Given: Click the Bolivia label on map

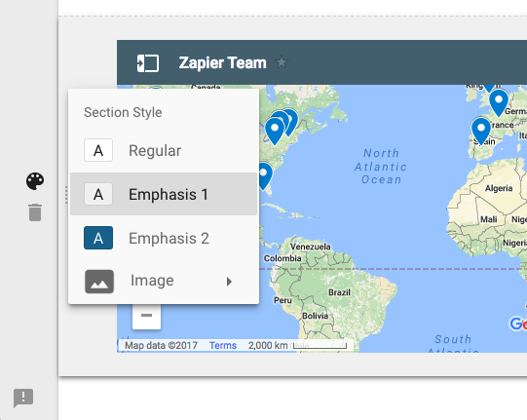Looking at the screenshot, I should [315, 316].
